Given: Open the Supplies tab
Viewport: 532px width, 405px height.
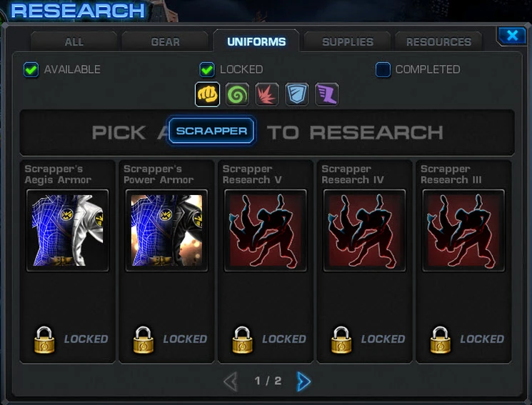Looking at the screenshot, I should tap(348, 41).
